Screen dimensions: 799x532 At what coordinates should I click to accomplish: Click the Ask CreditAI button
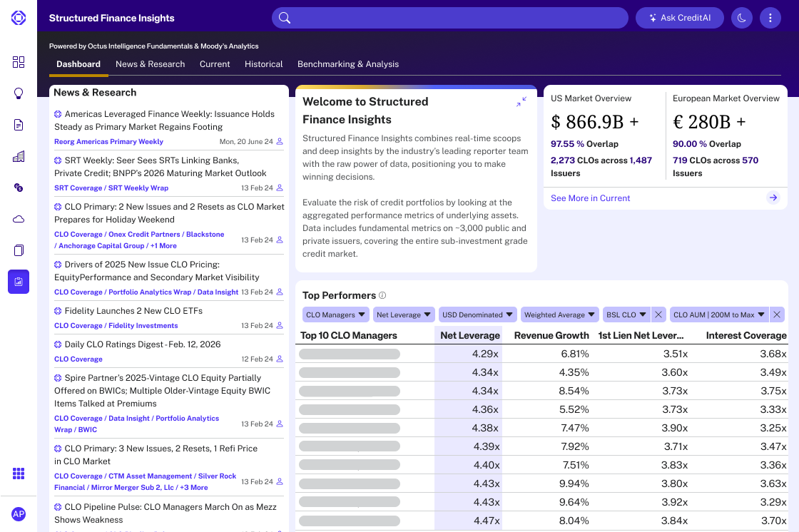pyautogui.click(x=679, y=18)
